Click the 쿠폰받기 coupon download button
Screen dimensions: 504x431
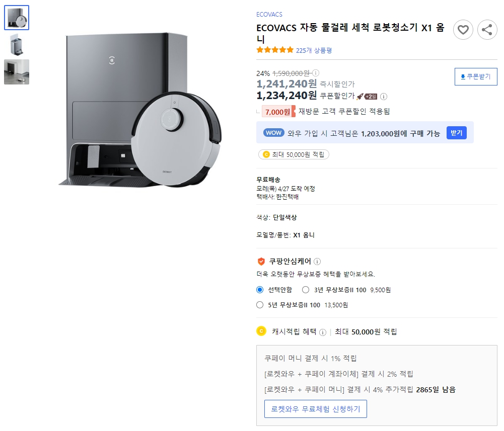pyautogui.click(x=475, y=76)
